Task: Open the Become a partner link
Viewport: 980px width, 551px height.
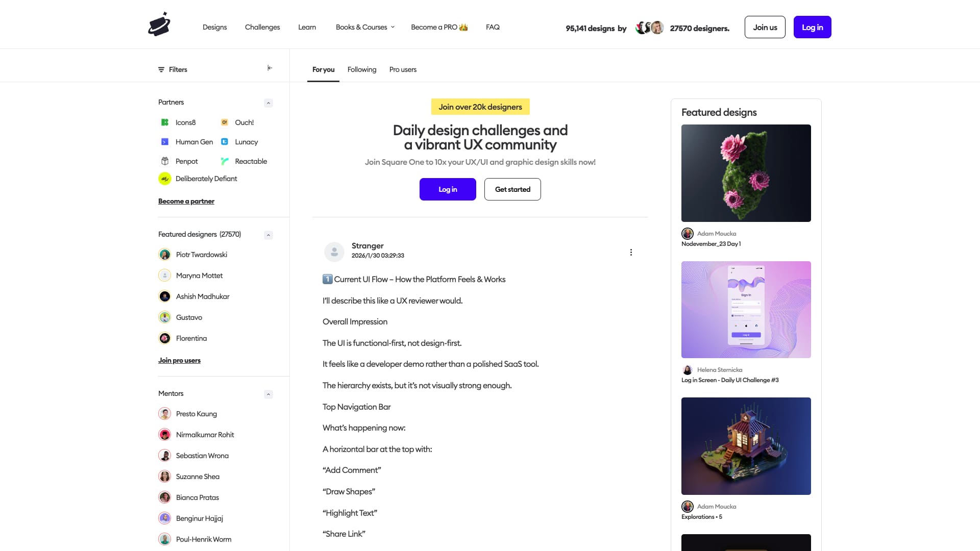Action: point(186,201)
